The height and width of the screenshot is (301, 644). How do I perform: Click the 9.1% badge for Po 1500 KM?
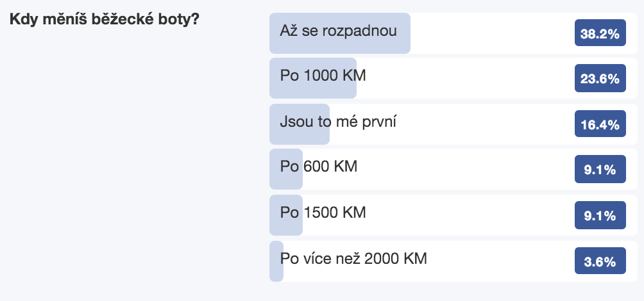600,215
